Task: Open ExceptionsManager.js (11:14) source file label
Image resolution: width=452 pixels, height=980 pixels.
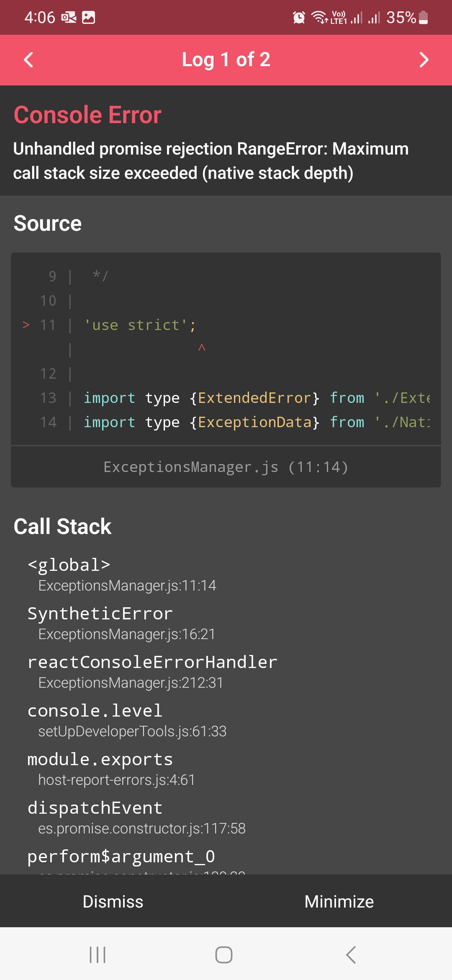Action: (226, 467)
